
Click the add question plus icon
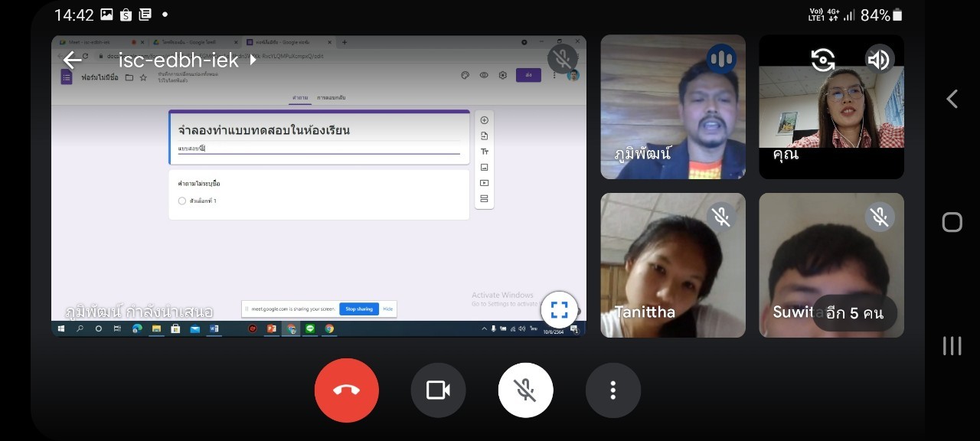(484, 120)
